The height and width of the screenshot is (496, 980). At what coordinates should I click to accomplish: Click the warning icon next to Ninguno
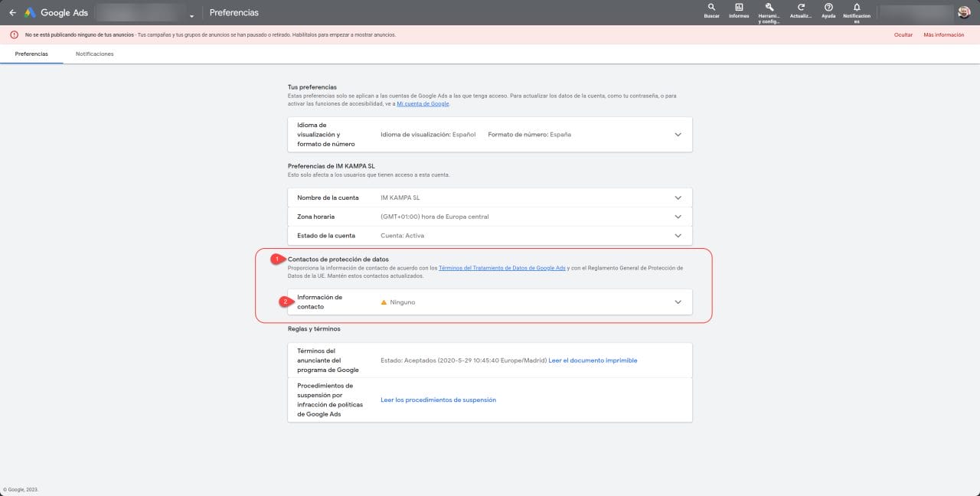(x=384, y=302)
